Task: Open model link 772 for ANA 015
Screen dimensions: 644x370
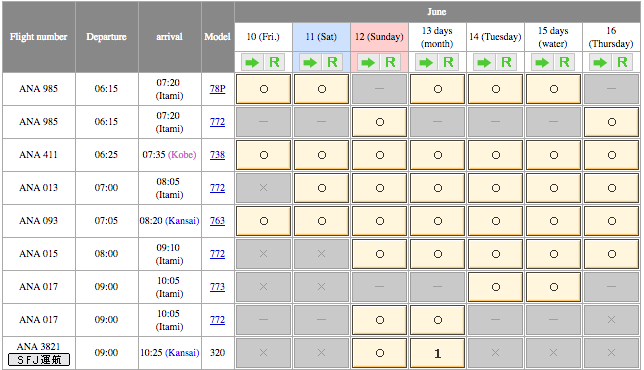Action: [217, 254]
